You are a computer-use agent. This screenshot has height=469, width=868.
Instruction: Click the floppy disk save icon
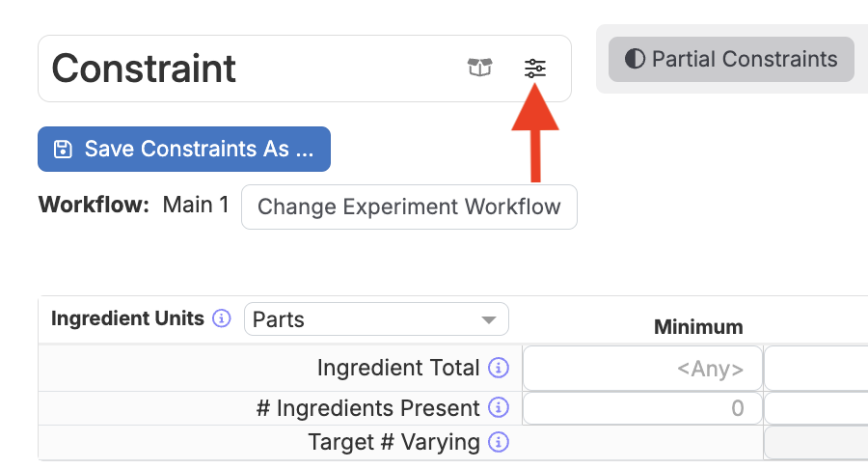pyautogui.click(x=63, y=149)
